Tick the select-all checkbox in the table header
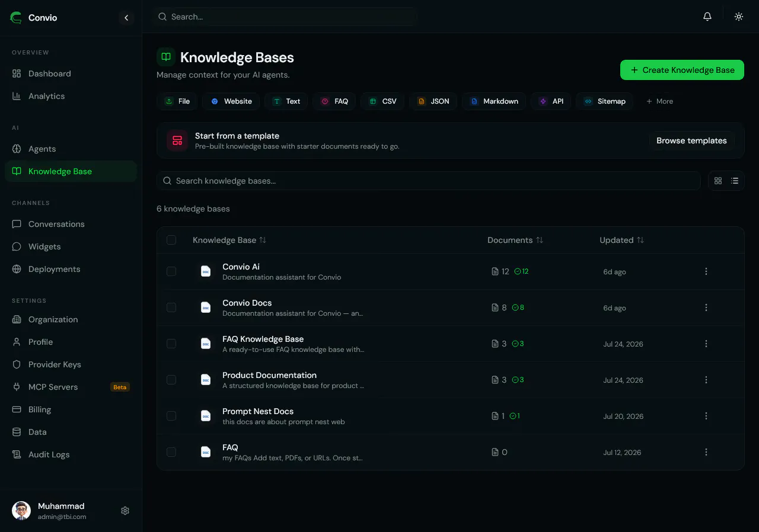Screen dimensions: 759x532 pos(171,240)
